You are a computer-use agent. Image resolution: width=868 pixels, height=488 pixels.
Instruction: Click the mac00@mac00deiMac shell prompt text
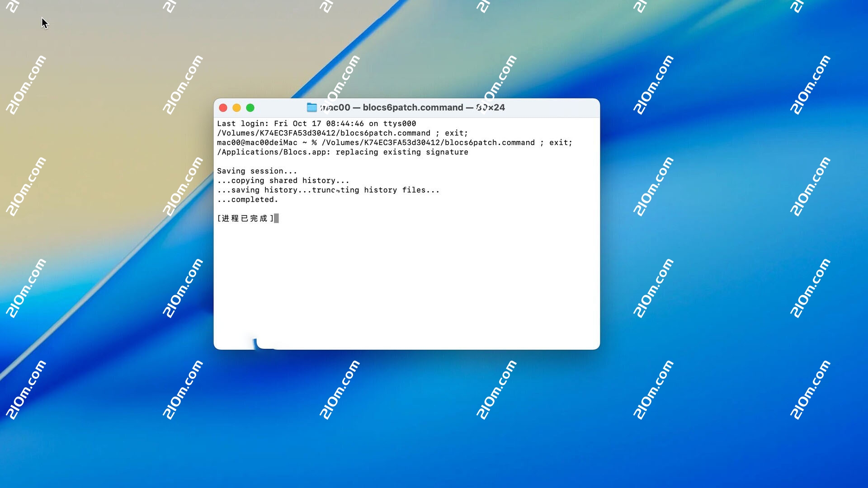tap(257, 142)
